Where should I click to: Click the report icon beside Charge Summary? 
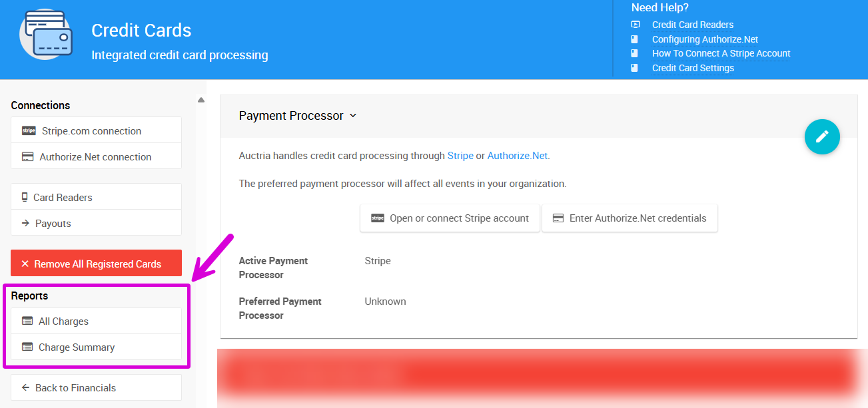[x=27, y=347]
